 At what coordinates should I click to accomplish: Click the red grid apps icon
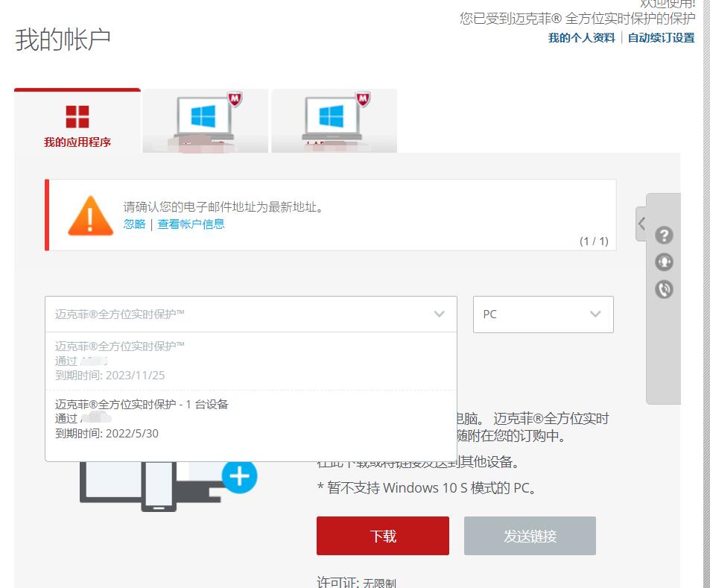pos(77,117)
